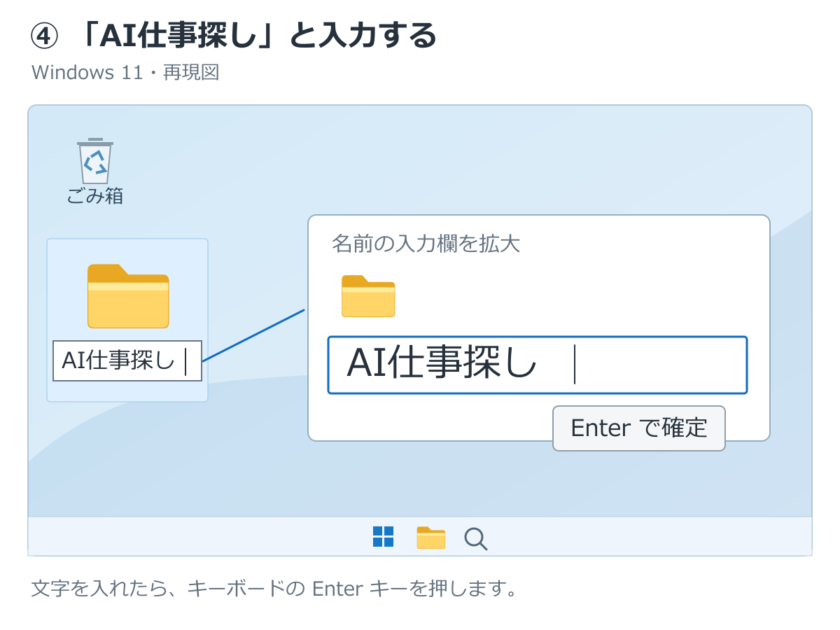Image resolution: width=840 pixels, height=630 pixels.
Task: Click the "ごみ箱" label text
Action: (x=95, y=196)
